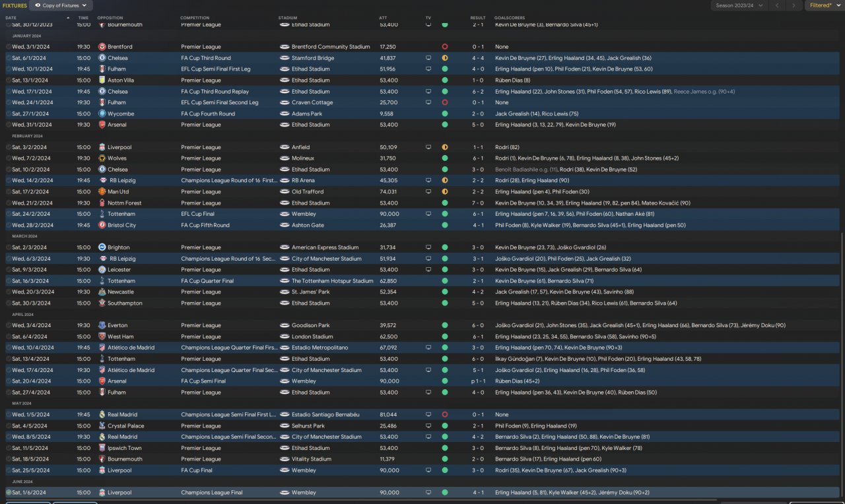Click the TV icon for Tottenham EFL Cup Final

(x=428, y=214)
